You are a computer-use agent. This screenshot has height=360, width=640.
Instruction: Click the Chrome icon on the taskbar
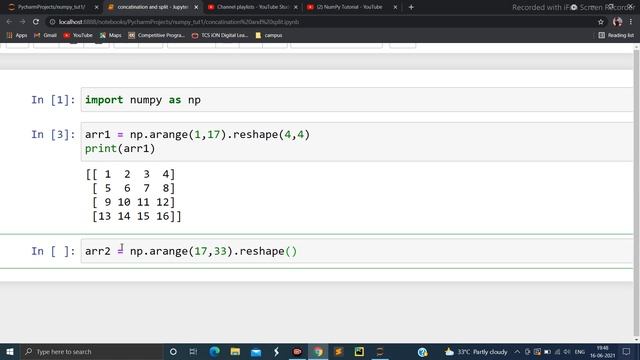(x=318, y=351)
